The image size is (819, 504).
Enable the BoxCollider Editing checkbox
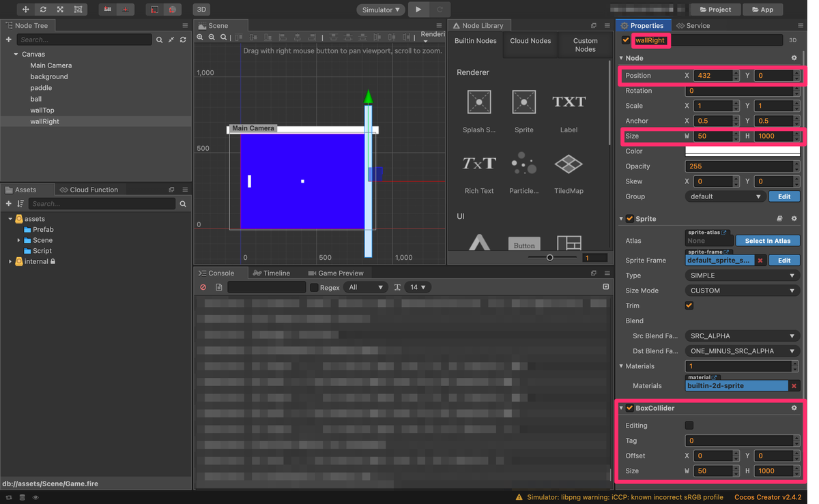689,426
